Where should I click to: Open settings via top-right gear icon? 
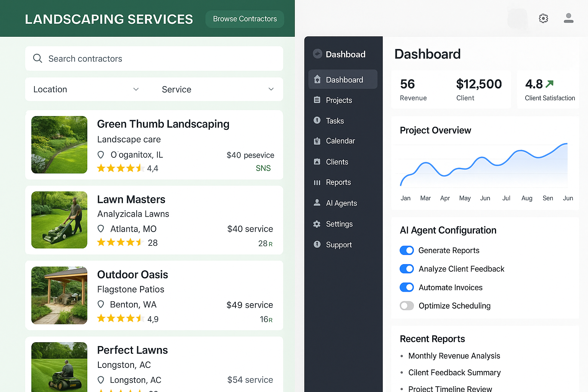click(x=543, y=18)
